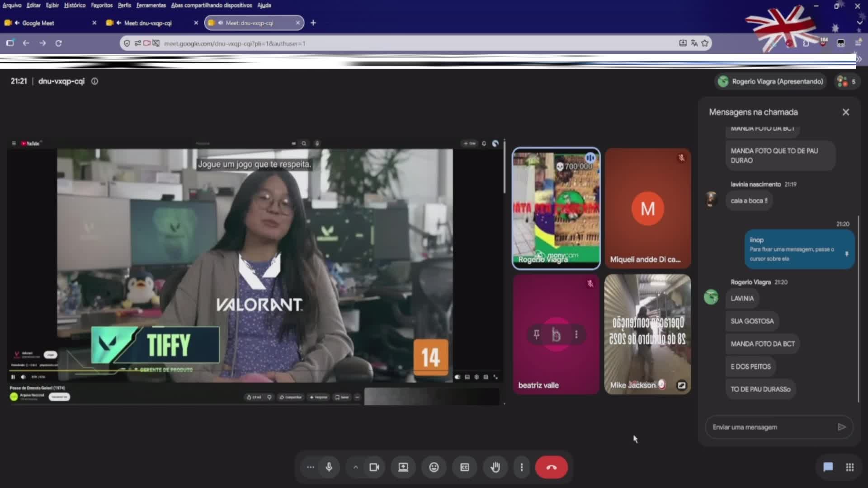Open the first three-dots control button

click(x=310, y=467)
